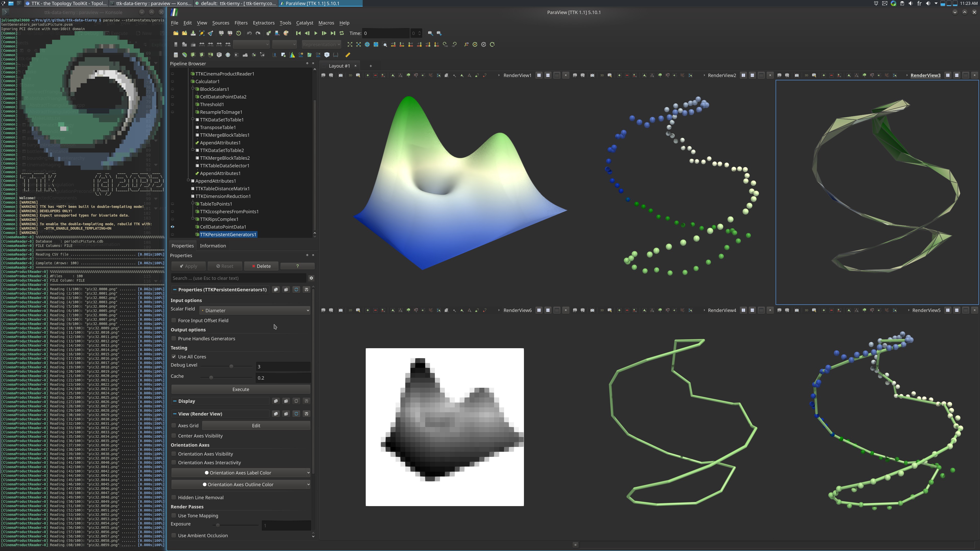980x551 pixels.
Task: Open the Filters menu
Action: [241, 23]
